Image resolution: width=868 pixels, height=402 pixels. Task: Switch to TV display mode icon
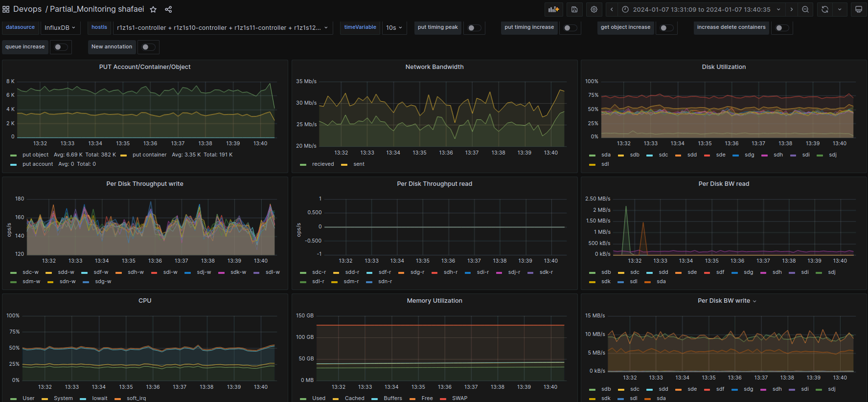(858, 9)
